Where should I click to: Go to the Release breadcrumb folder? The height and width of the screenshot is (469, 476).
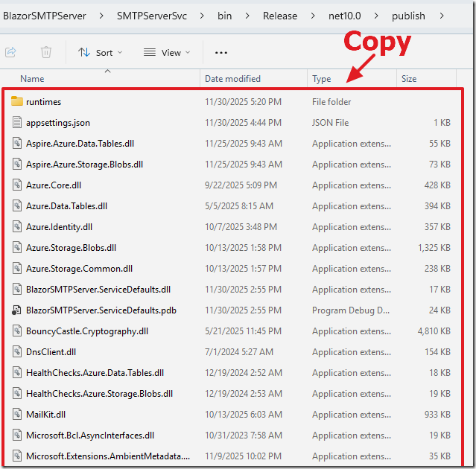279,16
